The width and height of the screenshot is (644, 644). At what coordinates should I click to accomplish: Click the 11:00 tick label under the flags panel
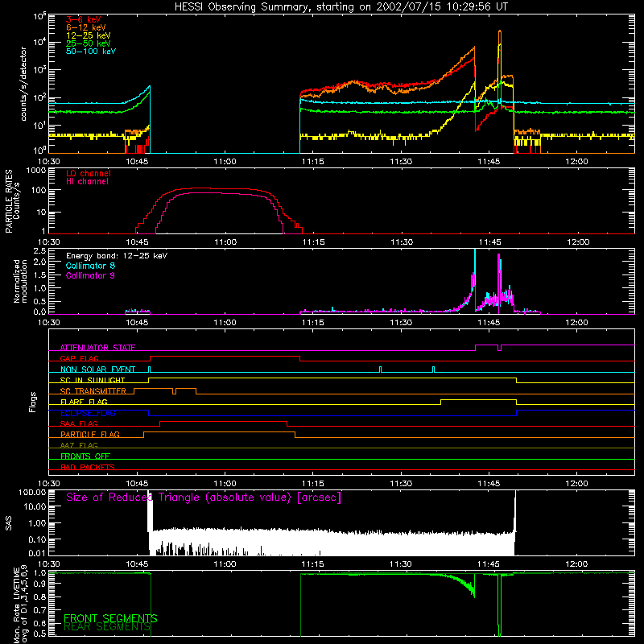coord(225,484)
